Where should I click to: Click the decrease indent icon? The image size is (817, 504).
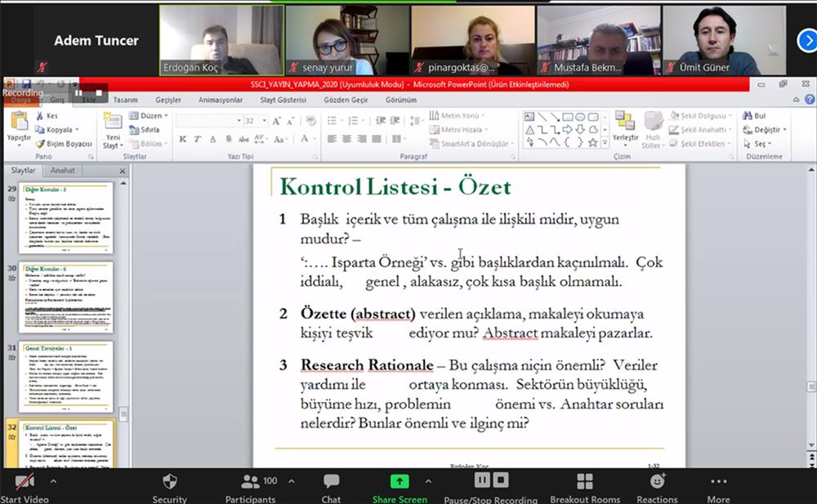click(381, 121)
